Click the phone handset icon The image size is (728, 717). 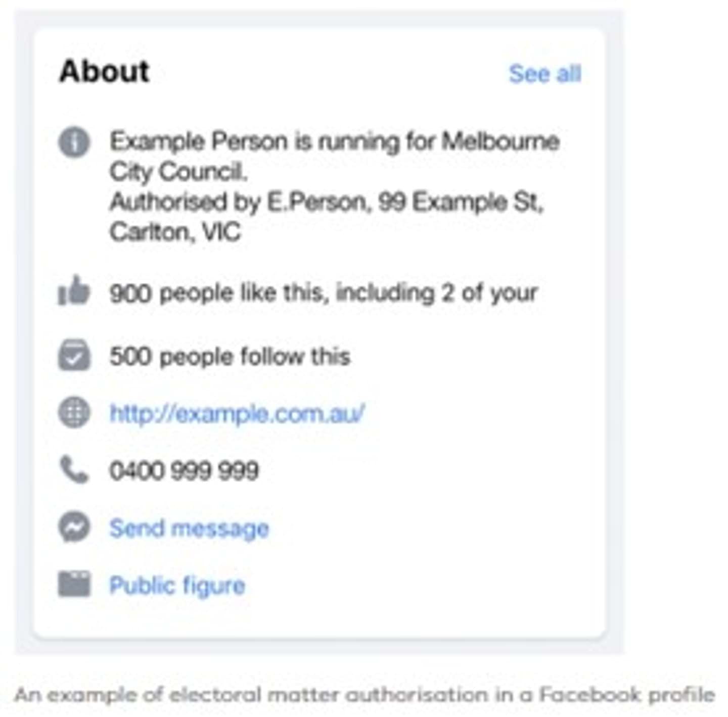click(x=74, y=470)
